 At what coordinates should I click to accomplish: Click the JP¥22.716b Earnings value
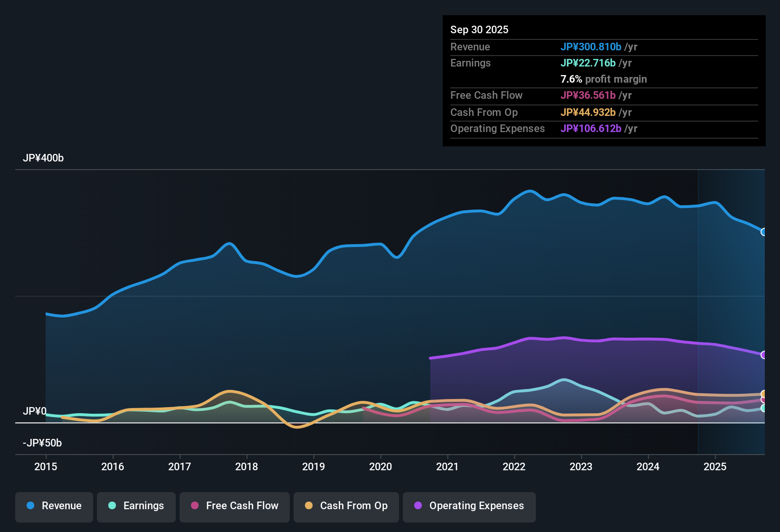point(588,63)
